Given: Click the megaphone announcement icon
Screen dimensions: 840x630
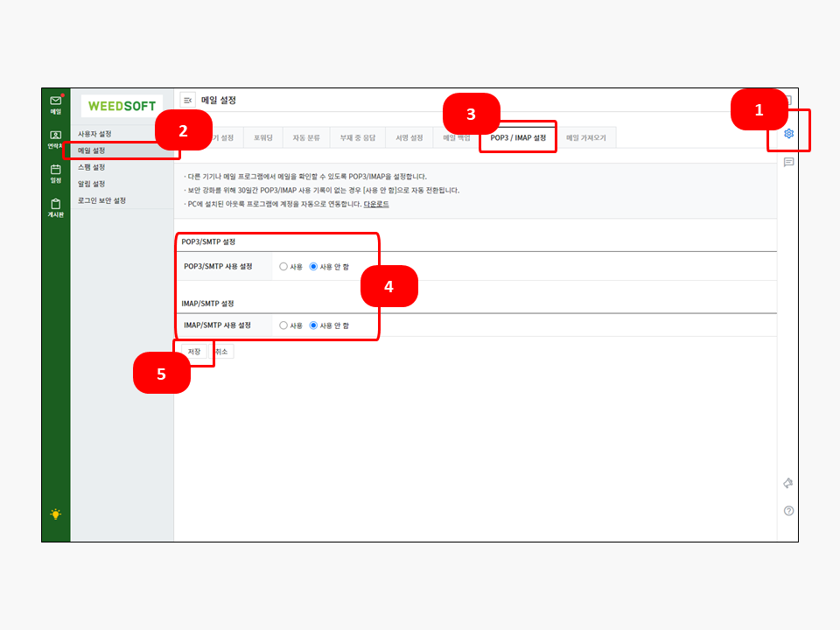Looking at the screenshot, I should [x=788, y=483].
